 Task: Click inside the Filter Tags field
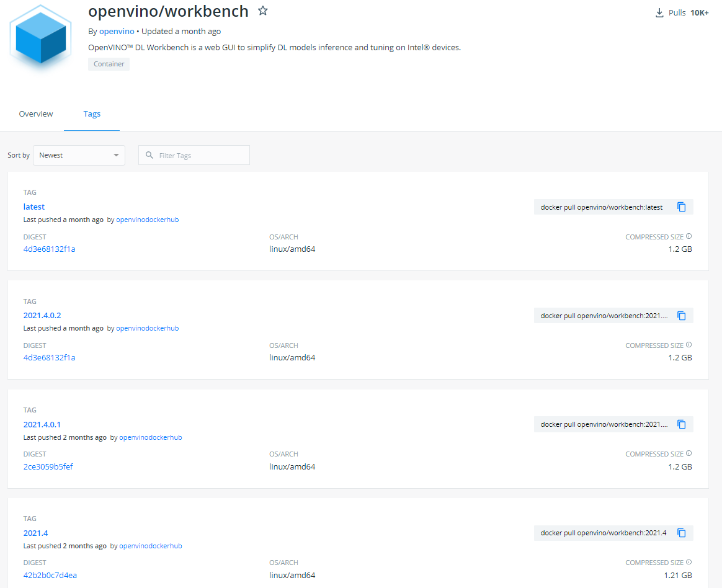198,155
